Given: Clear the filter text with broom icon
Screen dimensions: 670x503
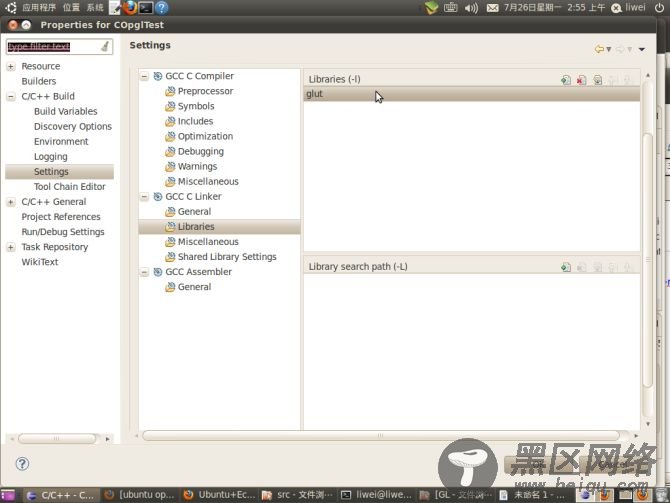Looking at the screenshot, I should click(x=105, y=47).
